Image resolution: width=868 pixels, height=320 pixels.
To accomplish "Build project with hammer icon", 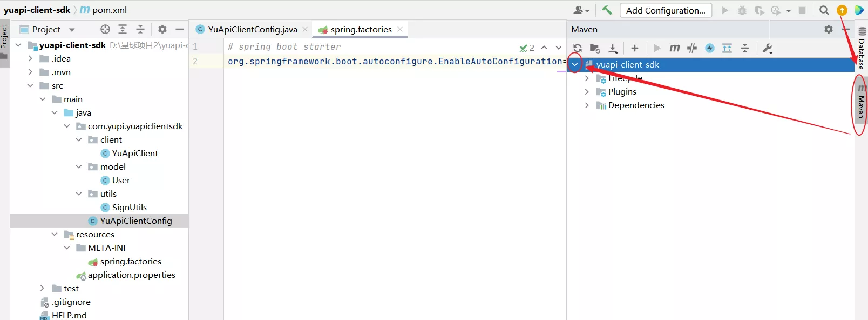I will point(607,10).
